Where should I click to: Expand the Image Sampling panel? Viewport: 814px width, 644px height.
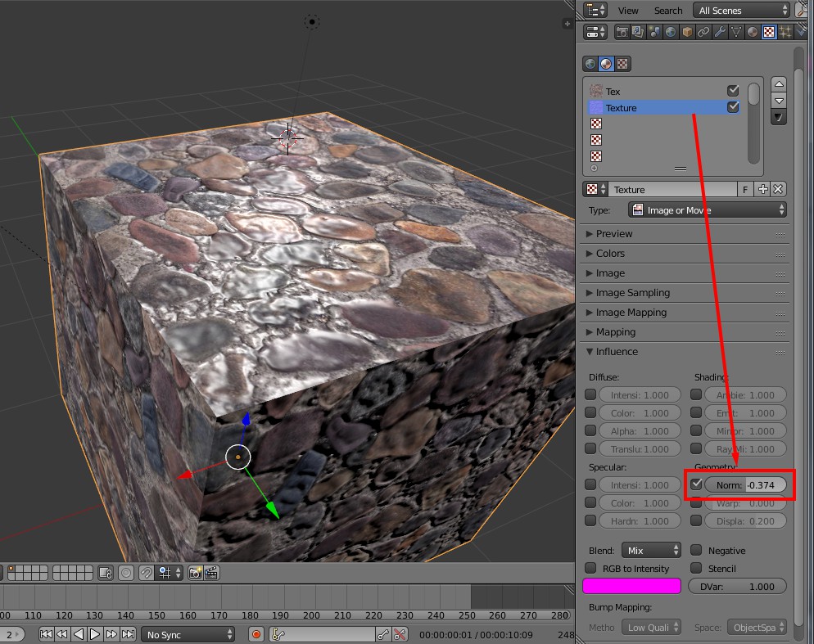(632, 293)
